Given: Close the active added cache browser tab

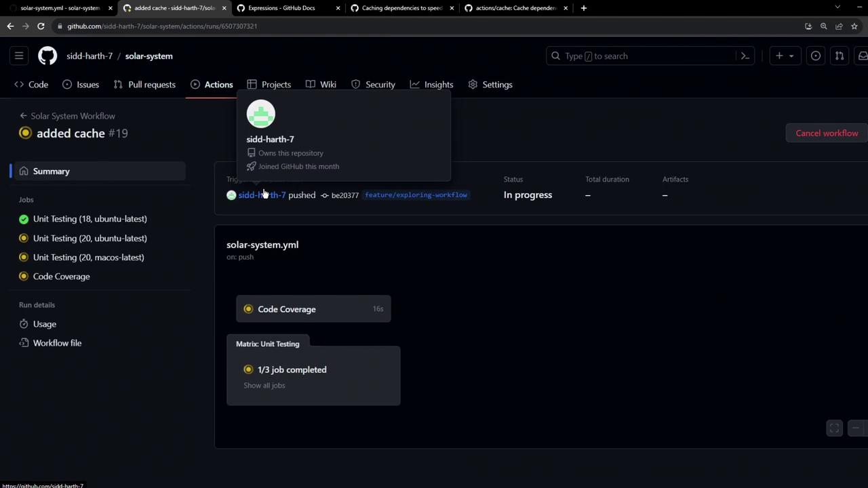Looking at the screenshot, I should tap(224, 8).
